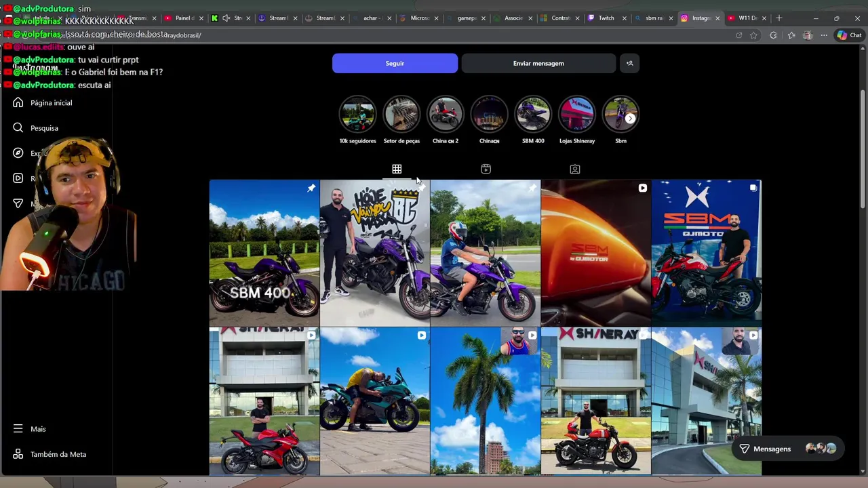
Task: Open the browser profile avatar
Action: (808, 35)
